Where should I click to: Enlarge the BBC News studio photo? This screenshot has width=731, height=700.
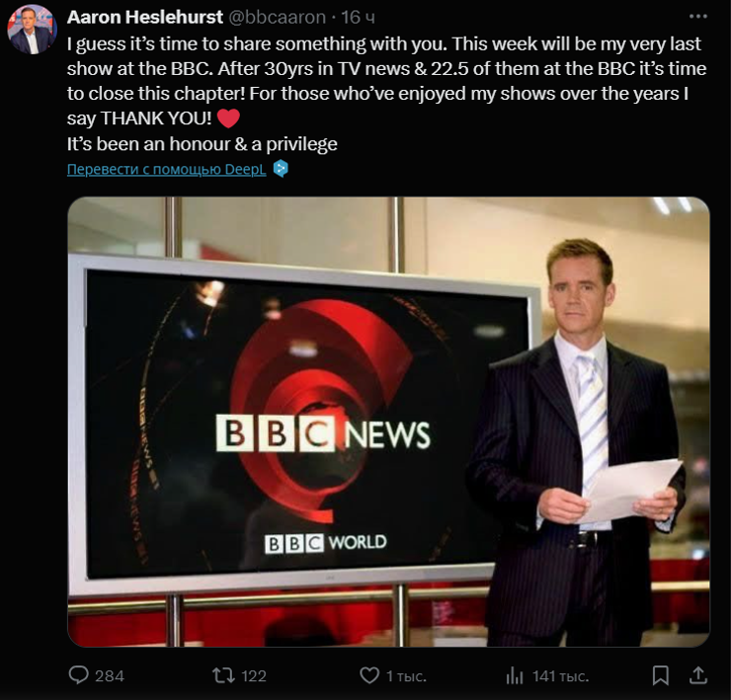click(x=389, y=422)
